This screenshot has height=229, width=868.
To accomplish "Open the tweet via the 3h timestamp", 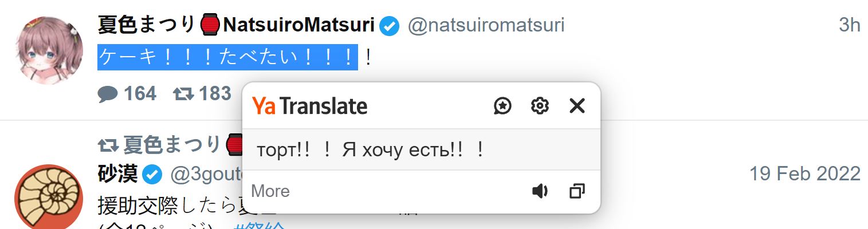I will 850,25.
